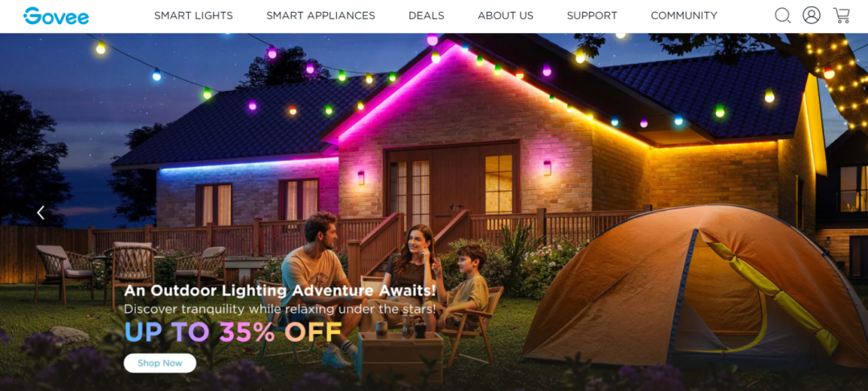Open the SMART LIGHTS menu
This screenshot has height=391, width=868.
pos(193,16)
